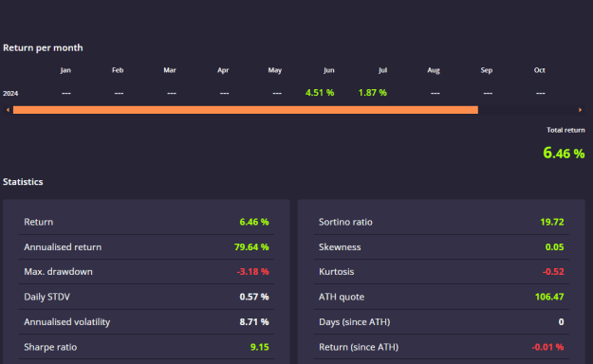This screenshot has height=364, width=593.
Task: Click the Daily STDV value 0.57 %
Action: pos(254,297)
